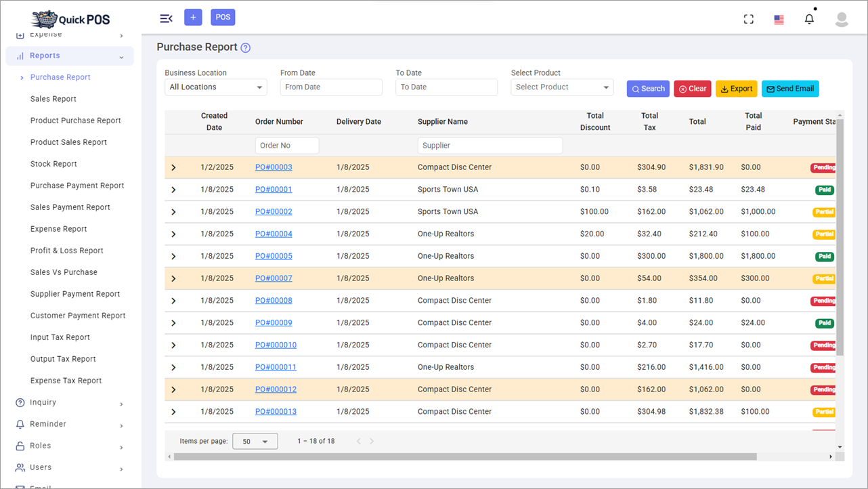Clear the report filters

click(692, 88)
